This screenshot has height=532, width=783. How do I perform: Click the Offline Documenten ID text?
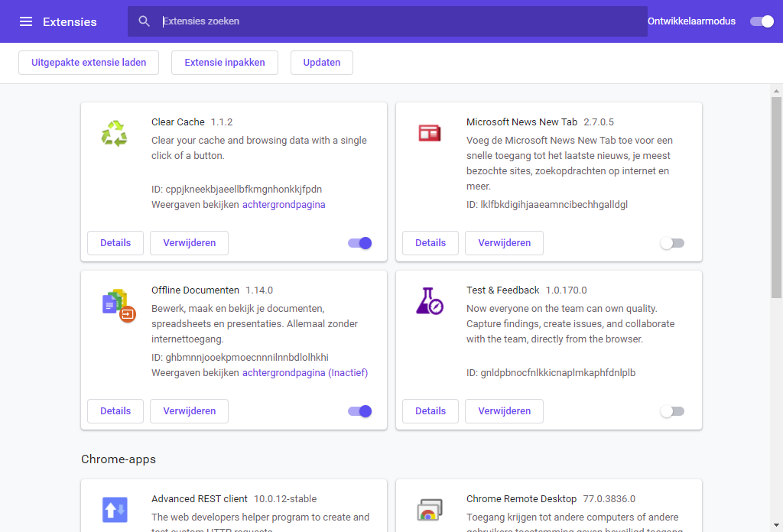tap(240, 357)
